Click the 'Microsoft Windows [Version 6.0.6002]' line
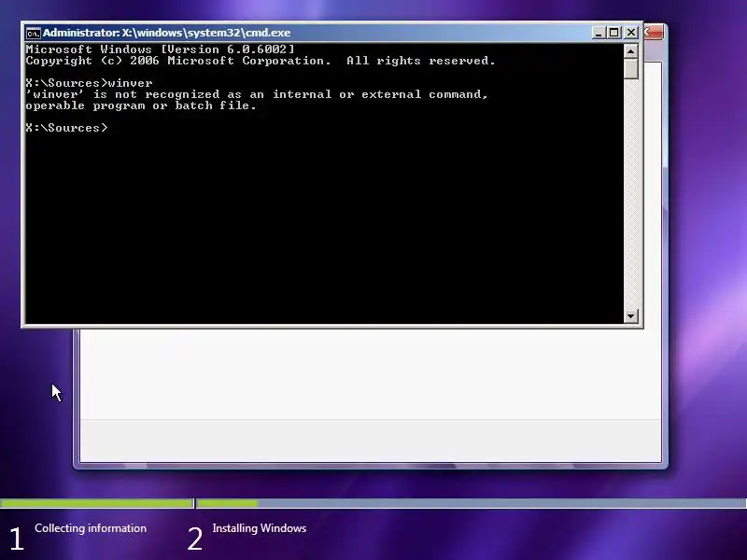The image size is (747, 560). [160, 49]
